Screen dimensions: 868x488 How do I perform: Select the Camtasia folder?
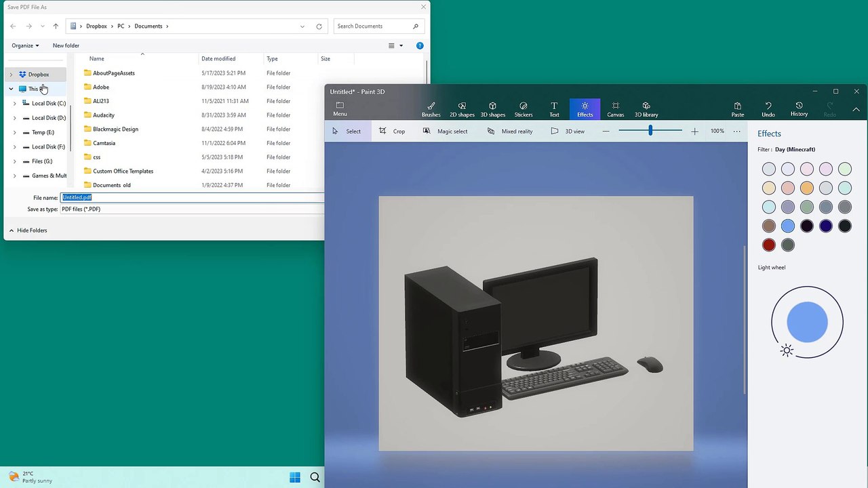click(x=104, y=143)
